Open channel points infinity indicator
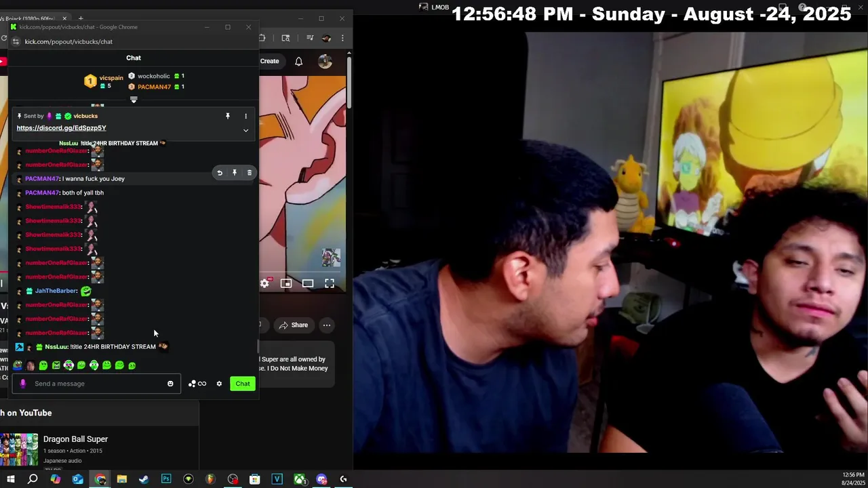The width and height of the screenshot is (868, 488). pos(197,384)
